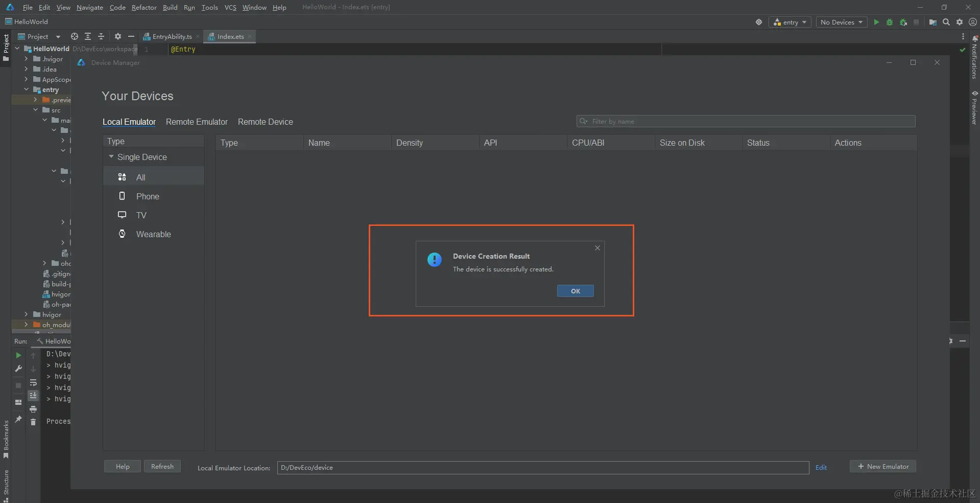The width and height of the screenshot is (980, 503).
Task: Open Search Everywhere magnifier icon
Action: click(946, 22)
